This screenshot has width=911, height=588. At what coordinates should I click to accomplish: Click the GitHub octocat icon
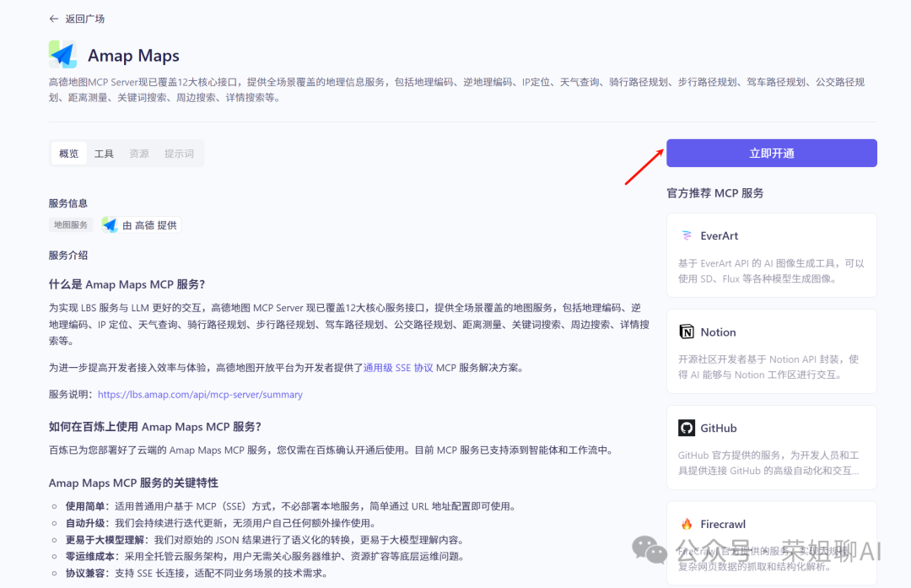coord(685,428)
